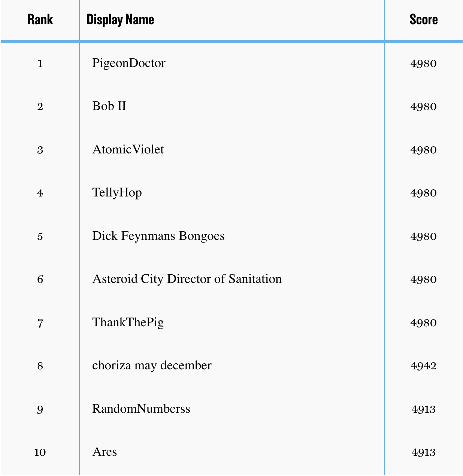Click the Score column header
463x476 pixels.
pos(424,19)
